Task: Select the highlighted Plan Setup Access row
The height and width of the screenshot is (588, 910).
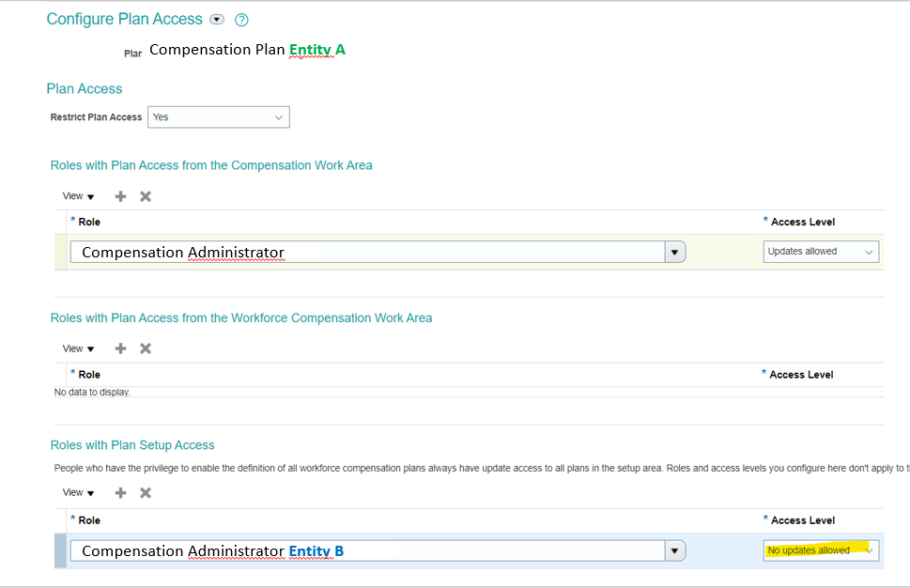Action: pyautogui.click(x=62, y=550)
